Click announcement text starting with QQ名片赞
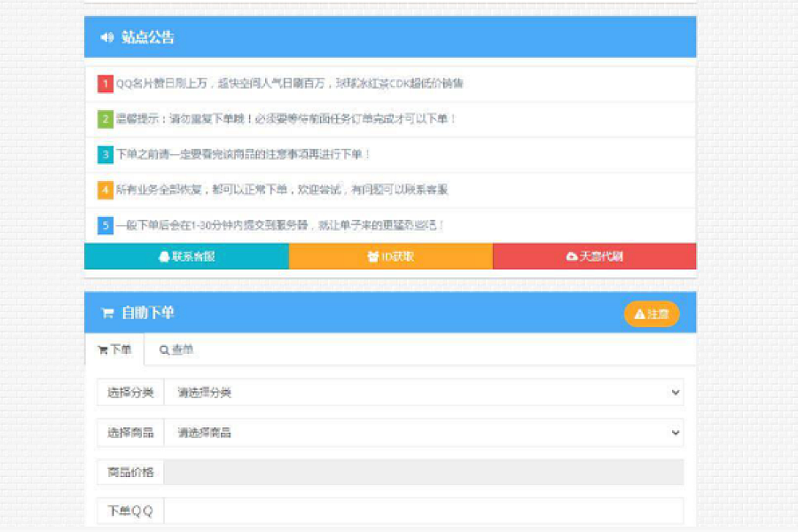The width and height of the screenshot is (798, 532). (x=289, y=83)
